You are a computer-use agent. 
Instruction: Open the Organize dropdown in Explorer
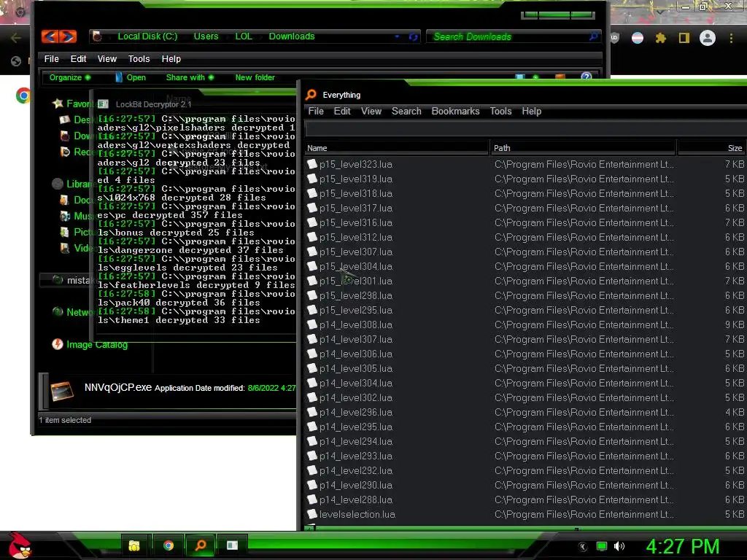coord(69,77)
